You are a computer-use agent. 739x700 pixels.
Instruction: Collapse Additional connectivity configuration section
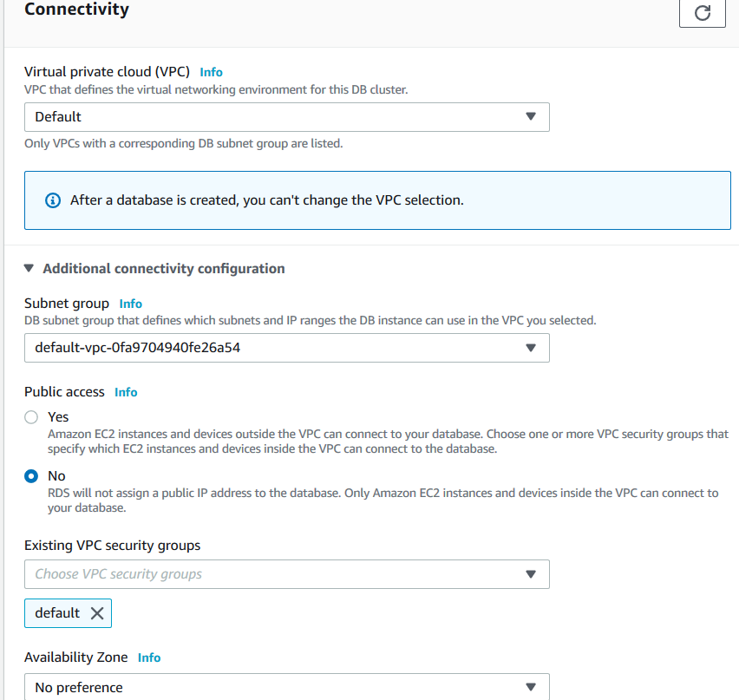pos(29,269)
